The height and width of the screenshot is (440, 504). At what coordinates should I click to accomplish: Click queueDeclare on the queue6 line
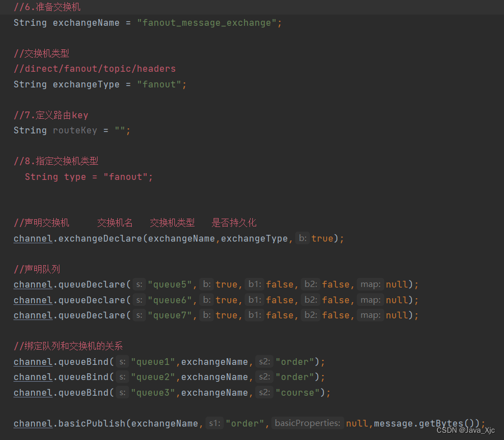click(91, 300)
